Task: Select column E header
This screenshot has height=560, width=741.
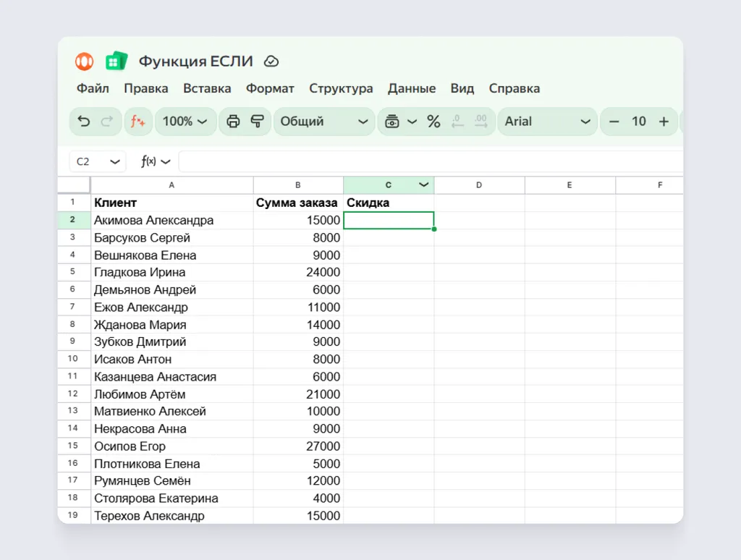Action: (570, 184)
